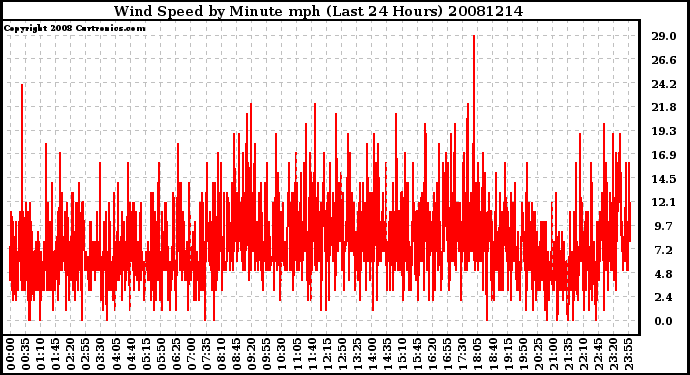Click the 9.7 y-axis label
This screenshot has height=375, width=690.
(x=664, y=226)
